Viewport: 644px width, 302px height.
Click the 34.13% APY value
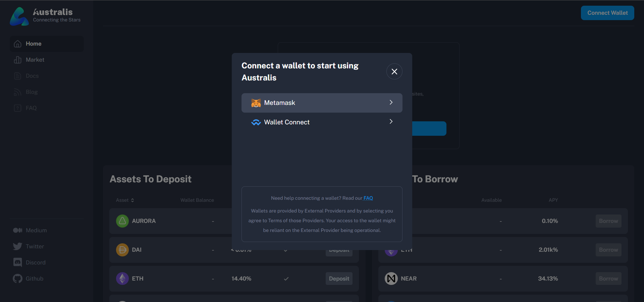point(548,279)
